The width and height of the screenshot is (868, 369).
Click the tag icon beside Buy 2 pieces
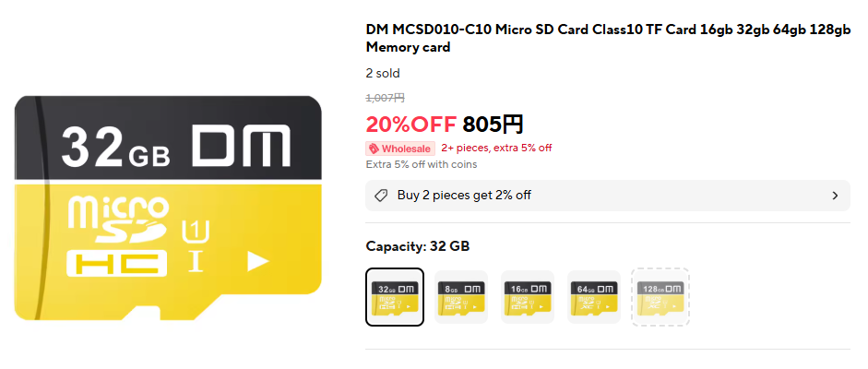tap(381, 196)
